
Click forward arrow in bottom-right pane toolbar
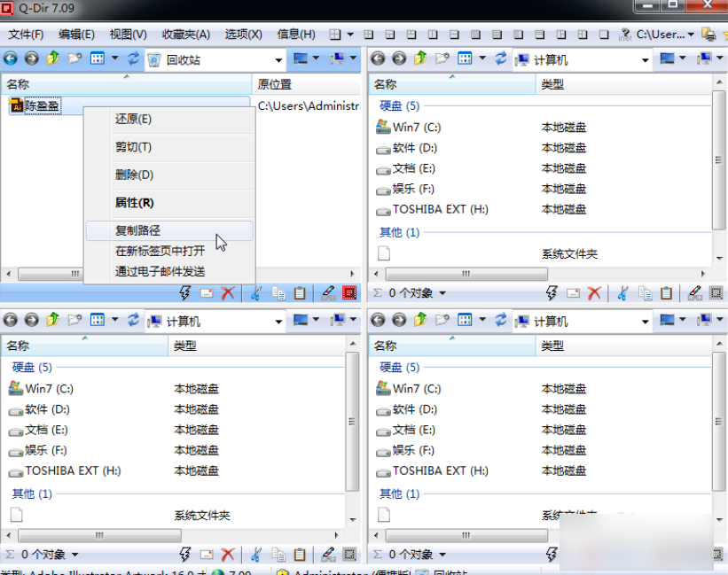398,320
